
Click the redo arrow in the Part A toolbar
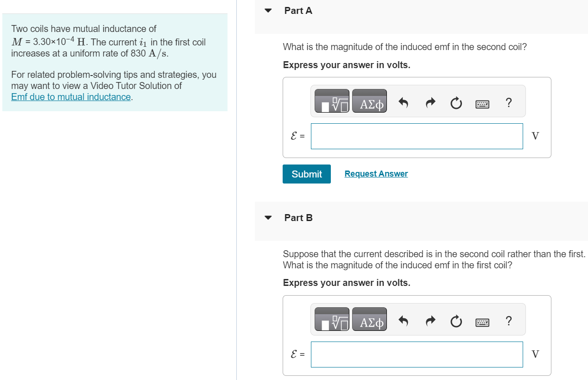(x=430, y=102)
